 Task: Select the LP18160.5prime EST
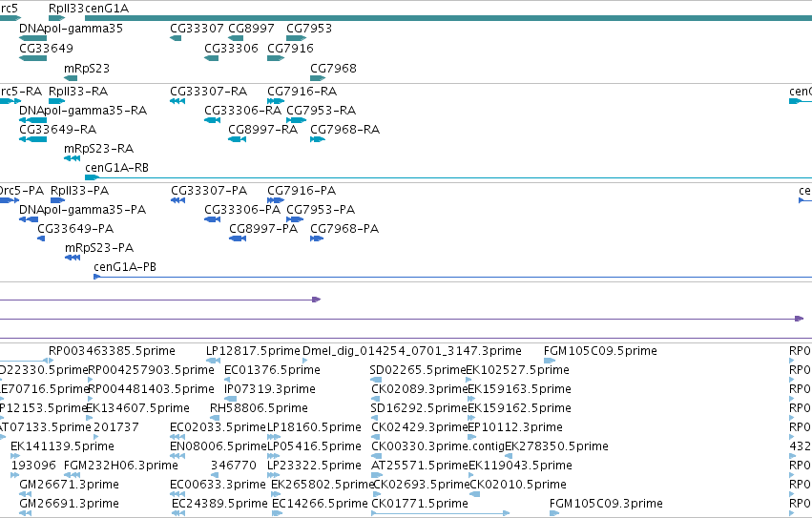(x=274, y=437)
